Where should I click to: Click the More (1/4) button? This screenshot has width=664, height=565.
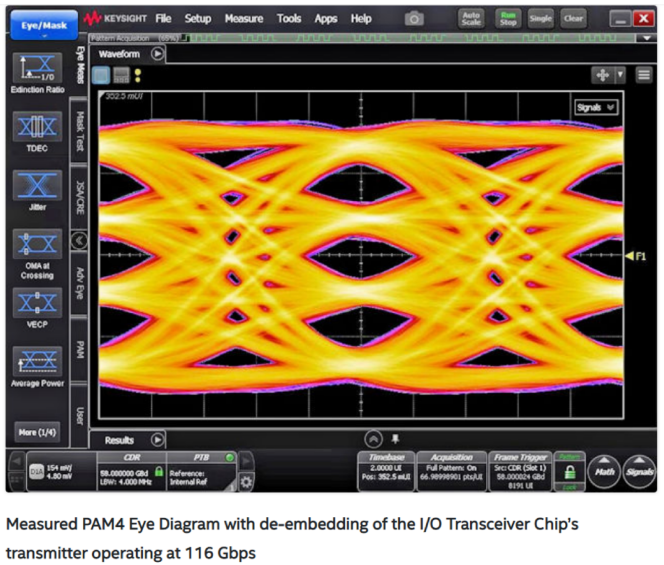pos(36,431)
